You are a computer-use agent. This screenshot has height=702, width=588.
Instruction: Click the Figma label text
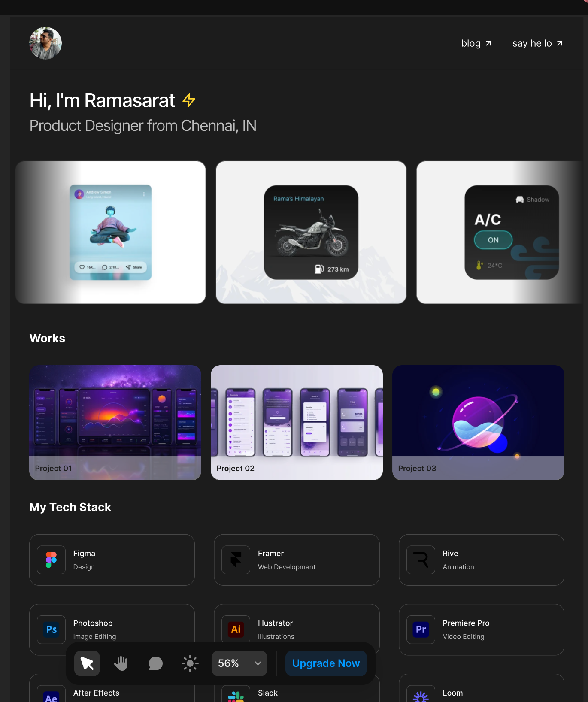[x=84, y=554]
